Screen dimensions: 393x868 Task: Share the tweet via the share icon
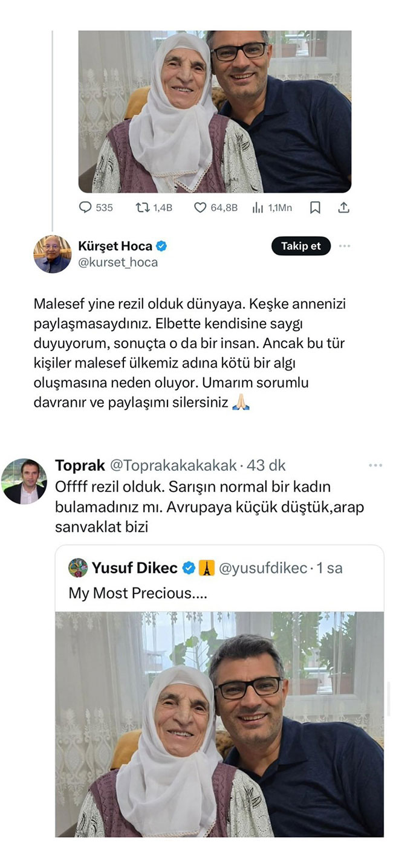pos(345,207)
